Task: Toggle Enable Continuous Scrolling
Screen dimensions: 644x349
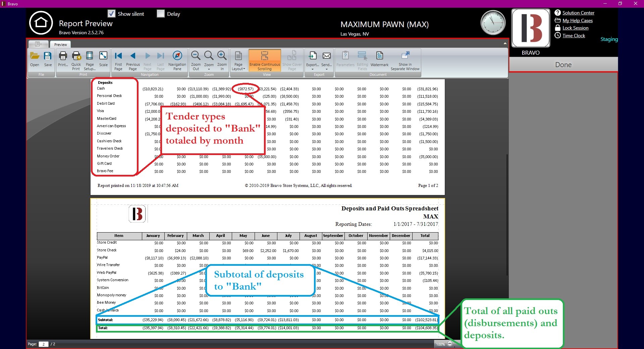Action: click(x=265, y=60)
